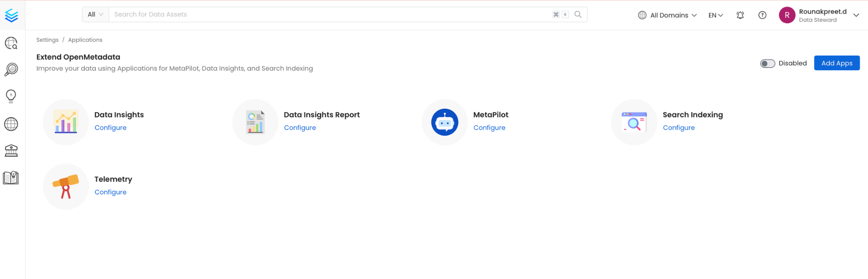This screenshot has height=279, width=868.
Task: Open the All search filter dropdown
Action: click(95, 15)
